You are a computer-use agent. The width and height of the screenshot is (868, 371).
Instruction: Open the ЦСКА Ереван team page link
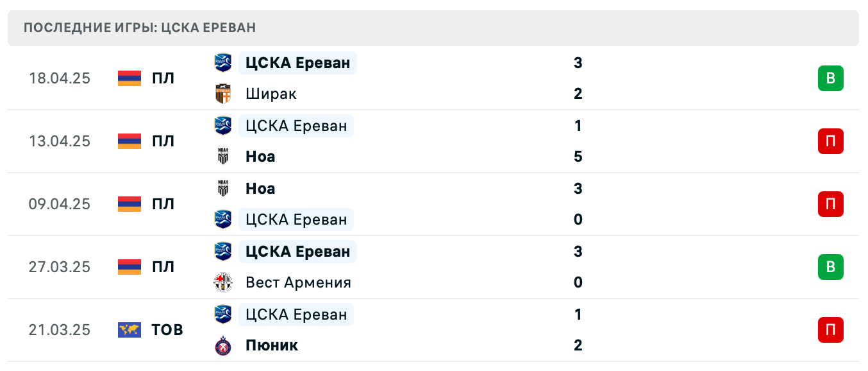[x=297, y=63]
